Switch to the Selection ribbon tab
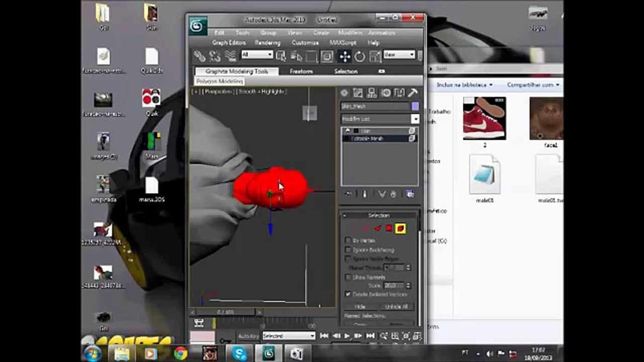 pos(346,71)
